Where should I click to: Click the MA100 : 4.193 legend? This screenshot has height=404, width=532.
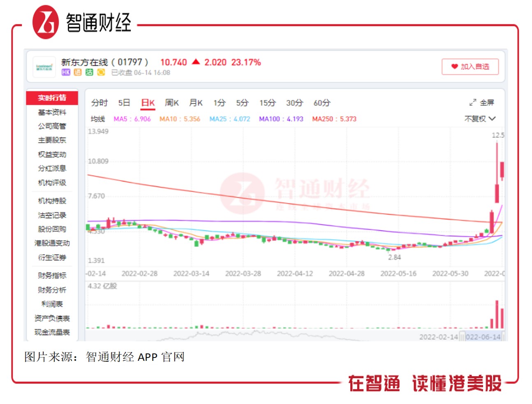tap(281, 119)
